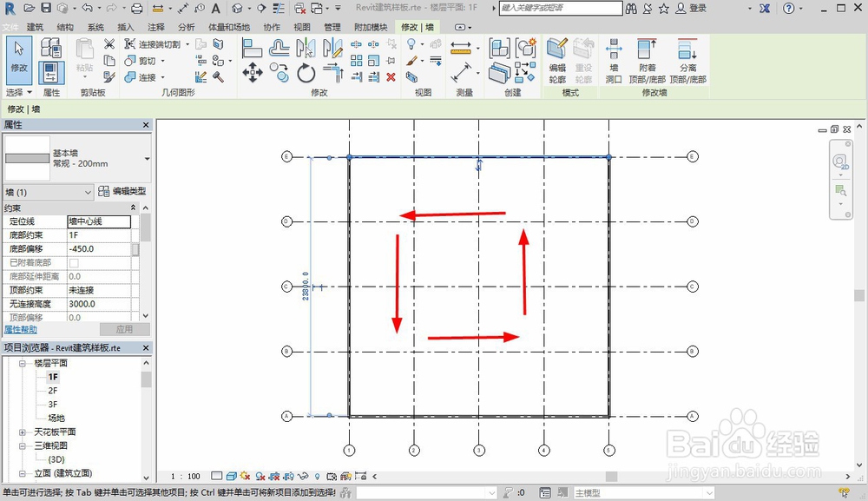Toggle Visual Style icon in view control bar
The image size is (868, 501).
coord(232,476)
